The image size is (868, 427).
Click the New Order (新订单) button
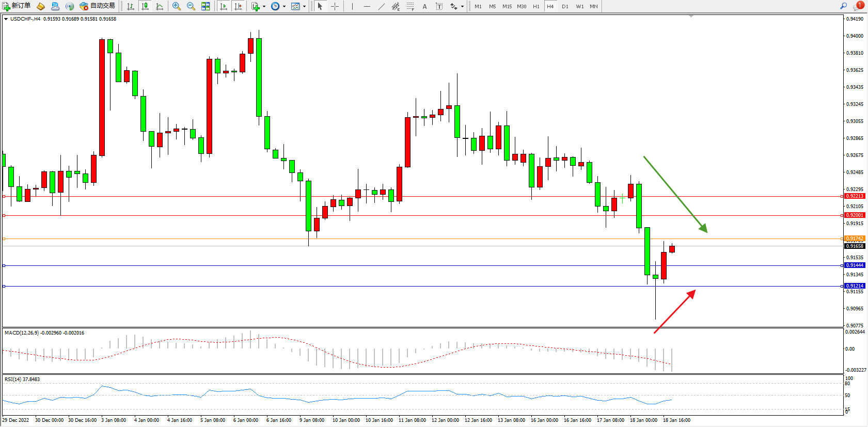click(x=17, y=6)
